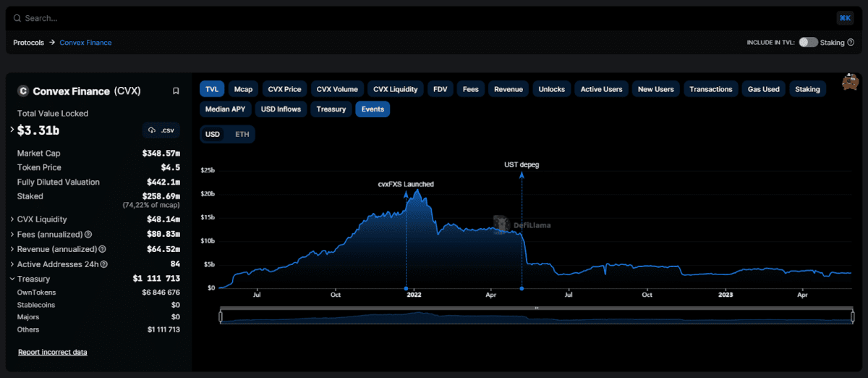Click the right handle of the time range slider
Viewport: 868px width, 378px height.
pyautogui.click(x=852, y=316)
